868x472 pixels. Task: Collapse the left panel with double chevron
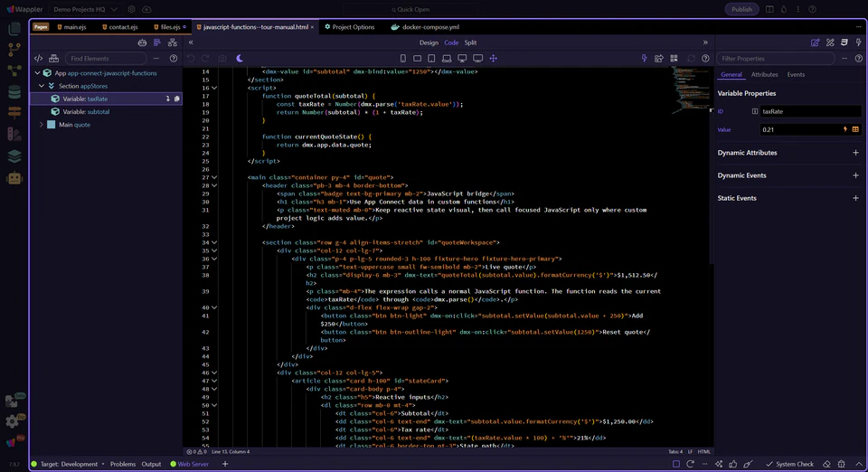(x=191, y=42)
